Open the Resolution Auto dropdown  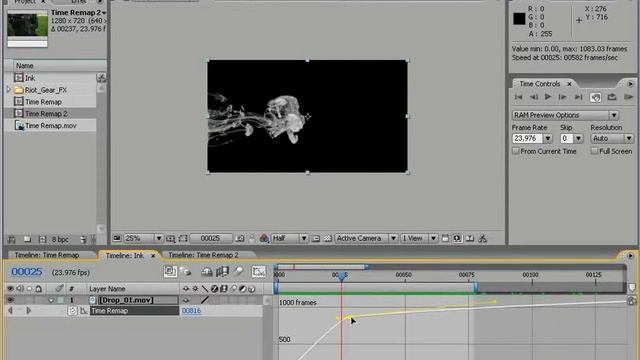612,138
